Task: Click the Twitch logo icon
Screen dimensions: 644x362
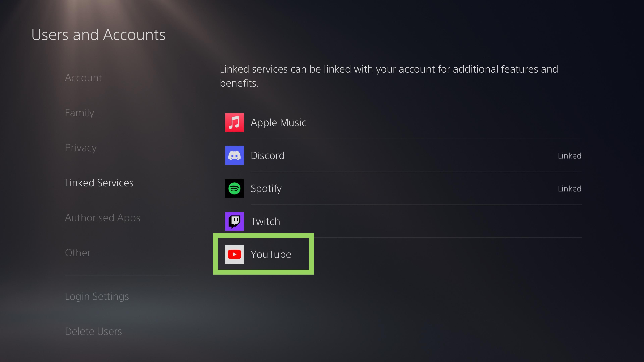Action: 234,221
